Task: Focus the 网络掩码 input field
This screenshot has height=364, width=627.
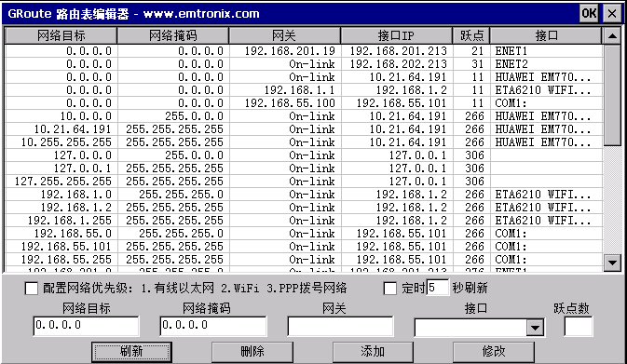Action: coord(212,326)
